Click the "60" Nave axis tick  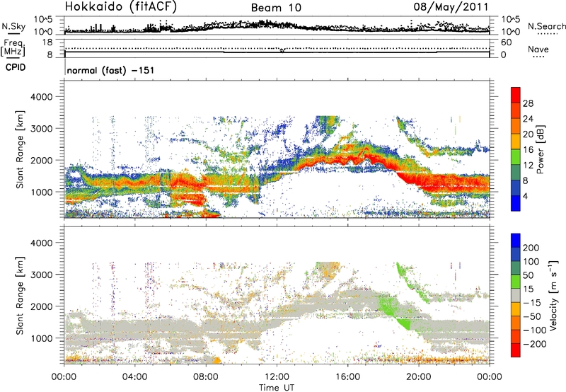click(x=507, y=42)
